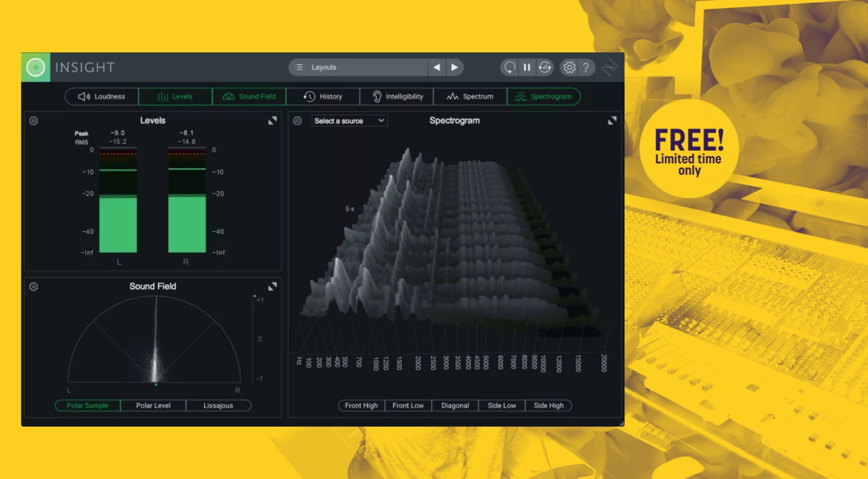Open the Spectrogram panel settings gear
This screenshot has height=479, width=868.
pos(298,121)
